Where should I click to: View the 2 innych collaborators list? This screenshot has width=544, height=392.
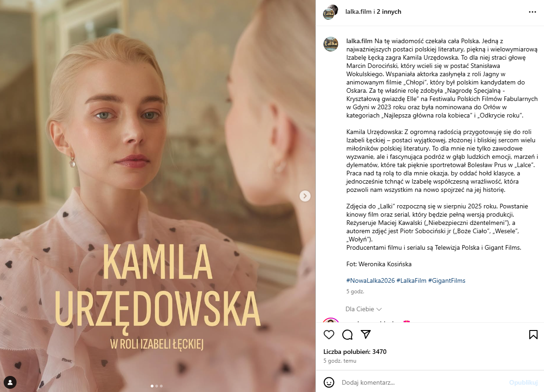click(389, 11)
